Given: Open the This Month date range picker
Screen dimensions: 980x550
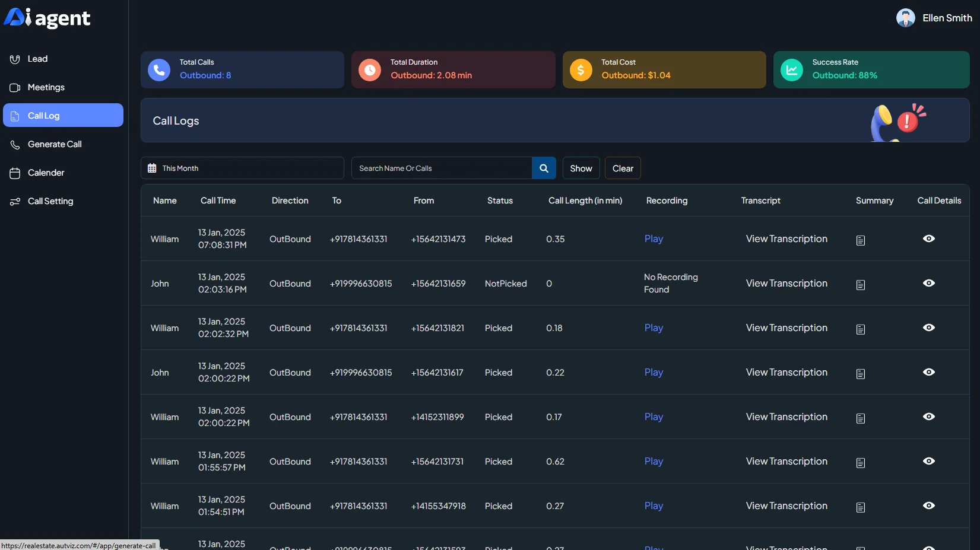Looking at the screenshot, I should pos(242,168).
